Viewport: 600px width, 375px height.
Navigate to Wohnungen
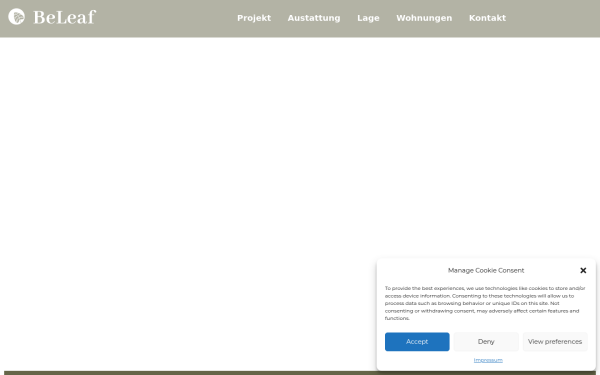424,18
